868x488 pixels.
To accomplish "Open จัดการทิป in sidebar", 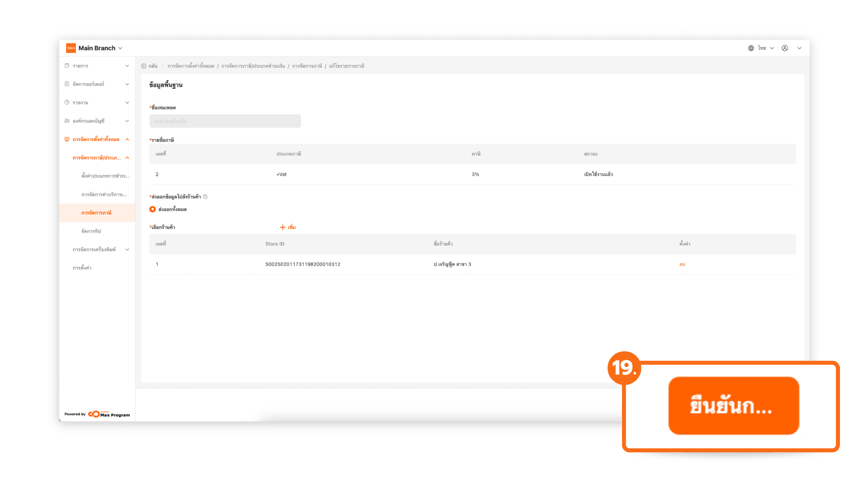I will click(91, 231).
